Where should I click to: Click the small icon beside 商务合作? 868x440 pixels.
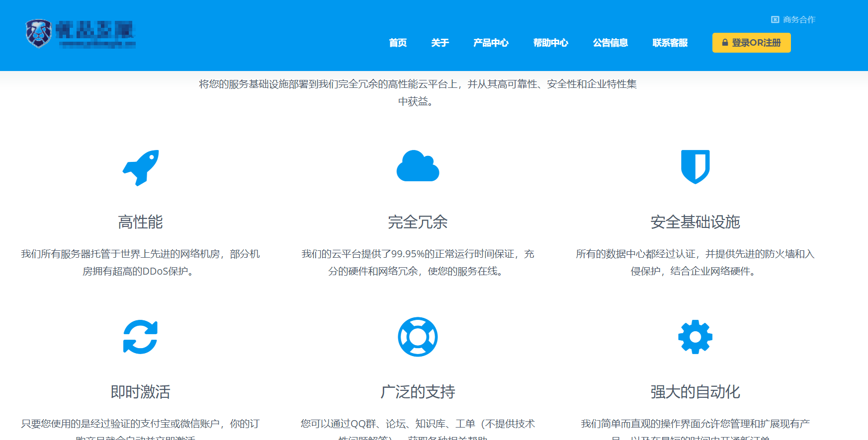[x=775, y=19]
